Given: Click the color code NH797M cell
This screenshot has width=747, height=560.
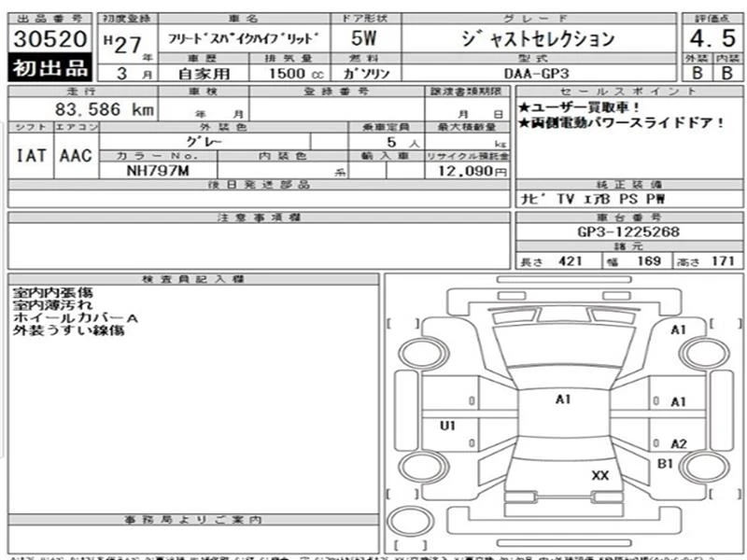Looking at the screenshot, I should pos(158,171).
